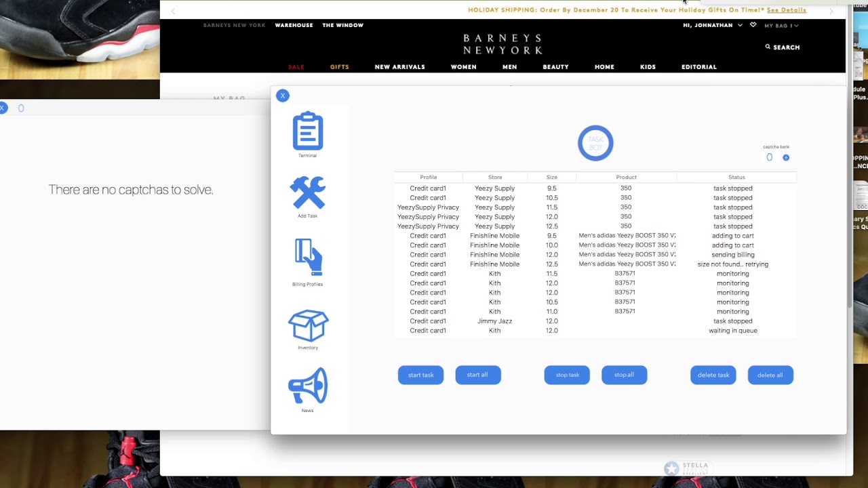Switch to The Window site tab
The height and width of the screenshot is (488, 868).
pos(342,25)
